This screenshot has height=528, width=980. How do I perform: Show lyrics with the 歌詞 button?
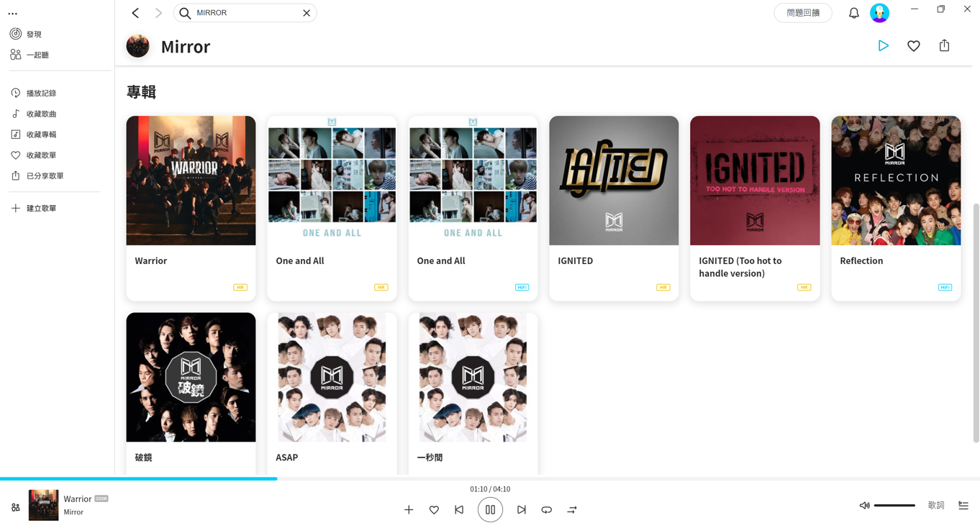(936, 506)
